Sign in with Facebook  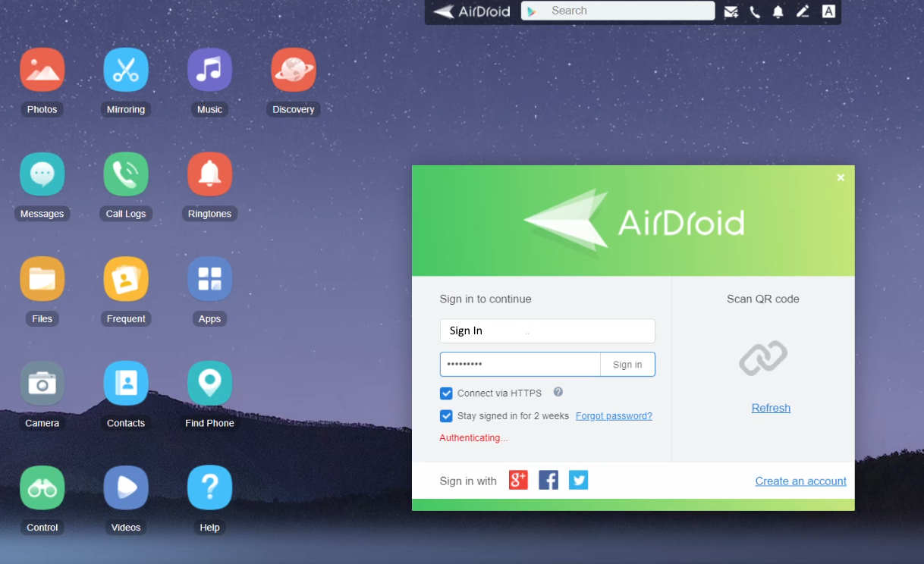point(548,480)
